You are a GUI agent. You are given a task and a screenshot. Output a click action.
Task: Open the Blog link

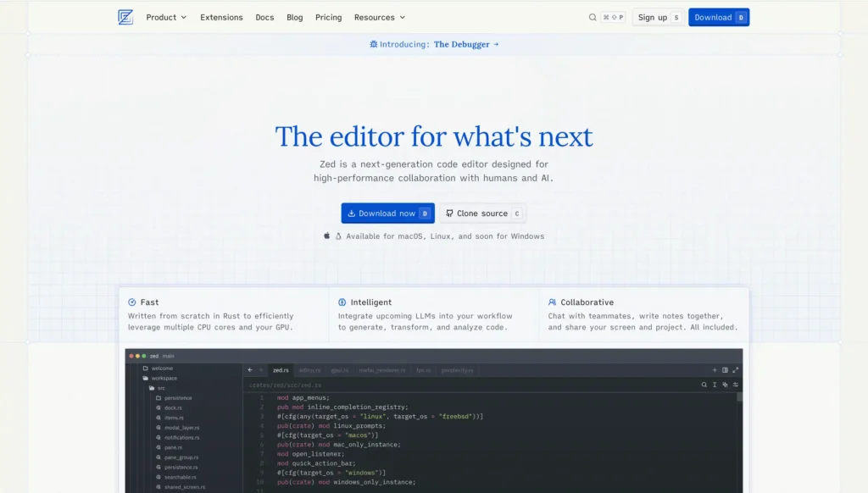coord(294,17)
